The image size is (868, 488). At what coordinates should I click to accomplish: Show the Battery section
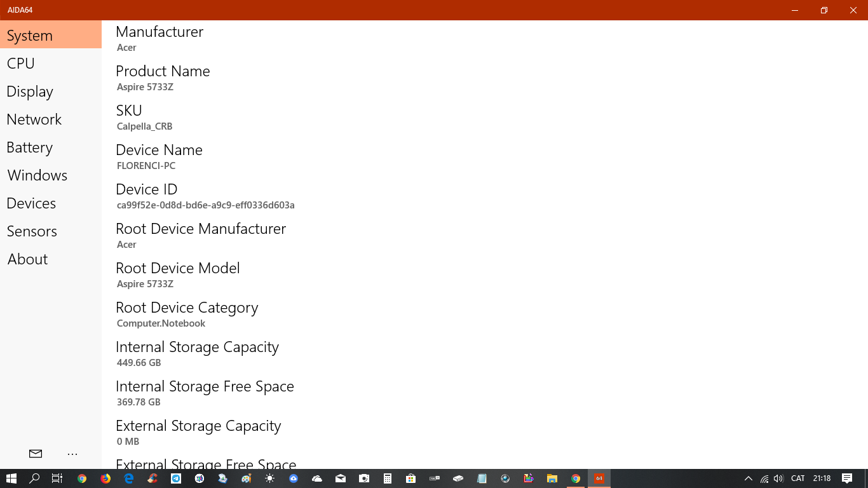51,147
